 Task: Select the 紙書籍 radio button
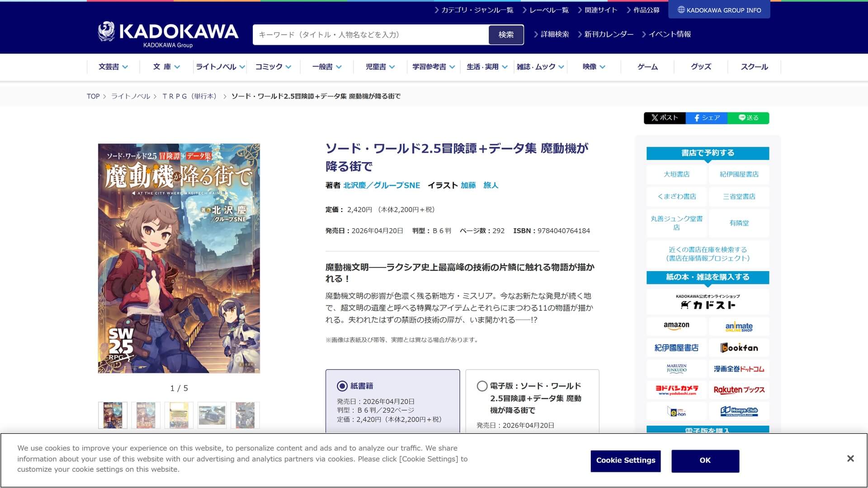[342, 386]
